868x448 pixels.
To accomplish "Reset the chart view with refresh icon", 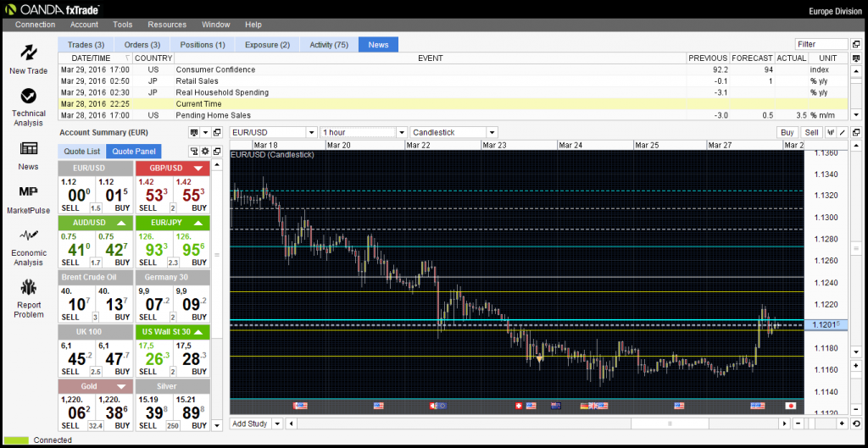I will 856,423.
